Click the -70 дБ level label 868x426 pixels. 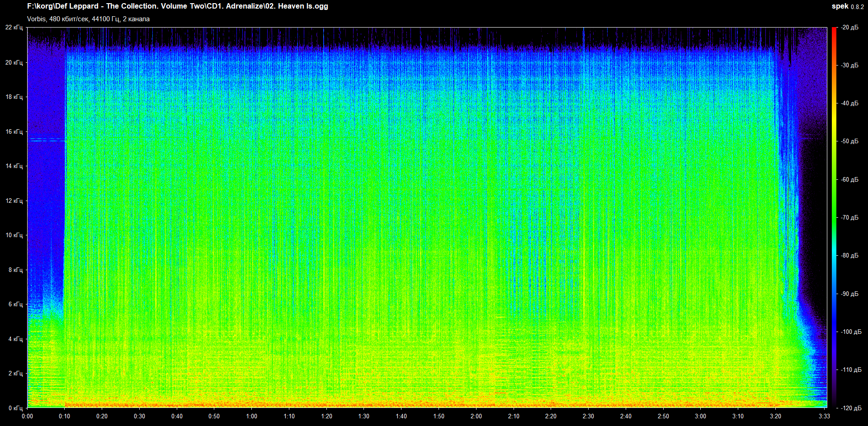click(x=849, y=217)
